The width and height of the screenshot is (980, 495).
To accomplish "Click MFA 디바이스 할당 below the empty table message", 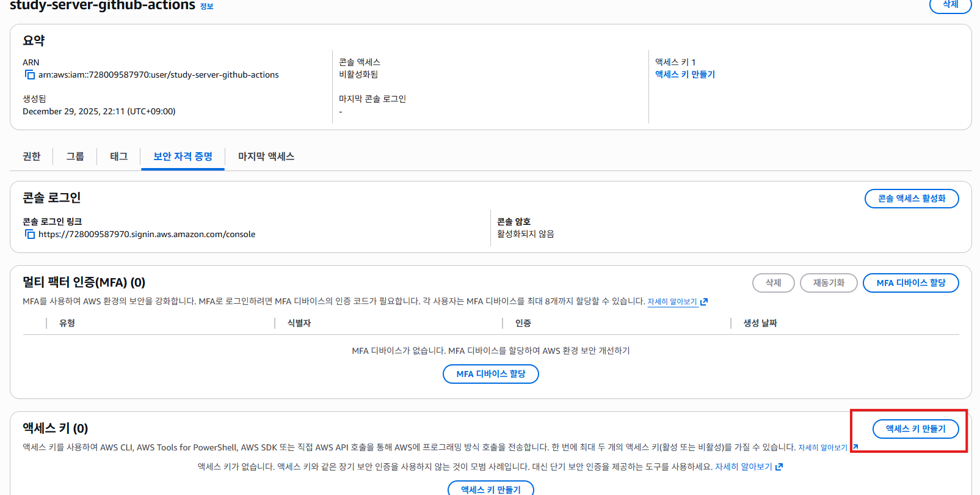I will (x=490, y=374).
